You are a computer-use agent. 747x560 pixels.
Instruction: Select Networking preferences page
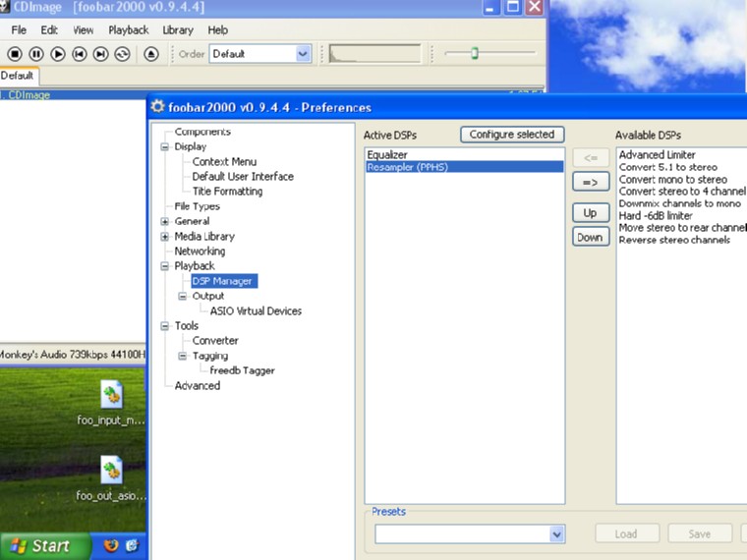point(200,251)
